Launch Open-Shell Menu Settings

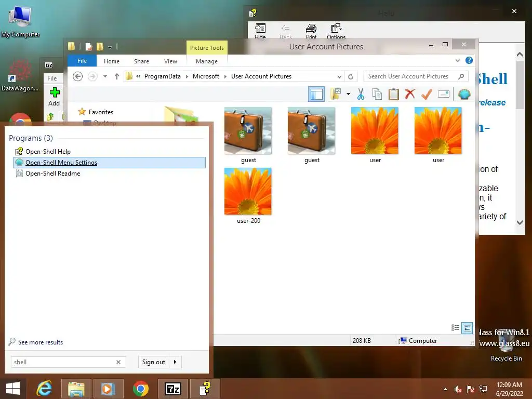pos(109,163)
